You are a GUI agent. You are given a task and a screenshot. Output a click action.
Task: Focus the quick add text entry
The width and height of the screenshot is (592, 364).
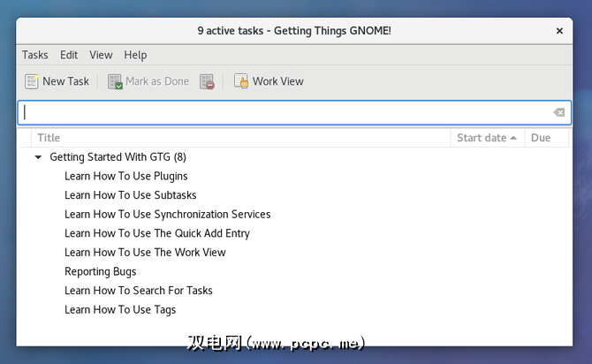tap(283, 112)
